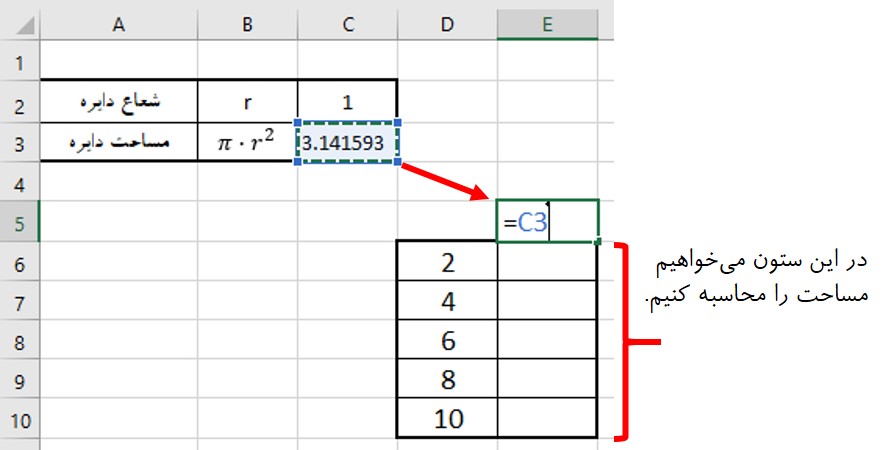
Task: Select column E header
Action: point(547,24)
